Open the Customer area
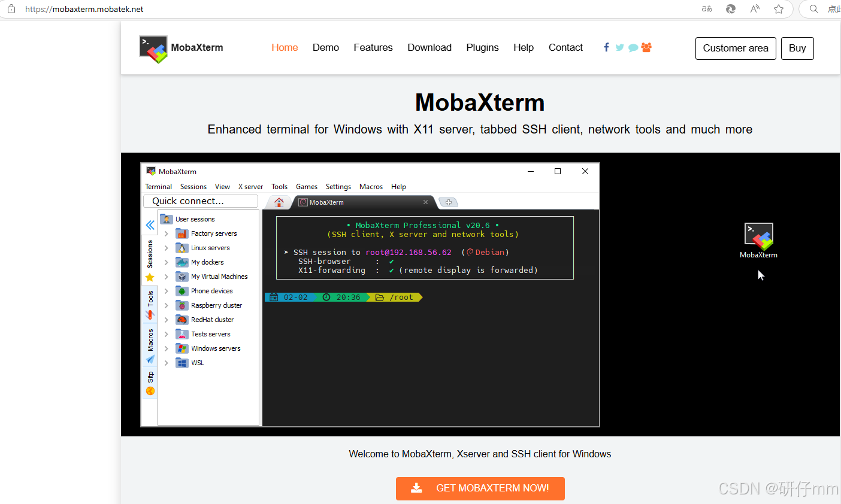Viewport: 841px width, 504px height. [736, 48]
